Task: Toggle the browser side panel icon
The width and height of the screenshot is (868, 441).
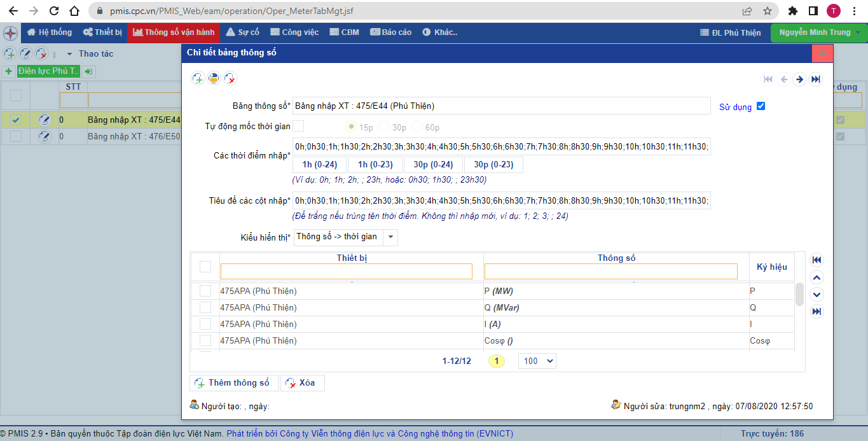Action: [x=813, y=11]
